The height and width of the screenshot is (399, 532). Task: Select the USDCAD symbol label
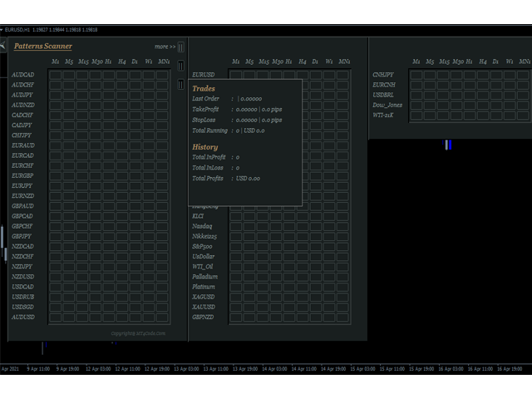[22, 287]
